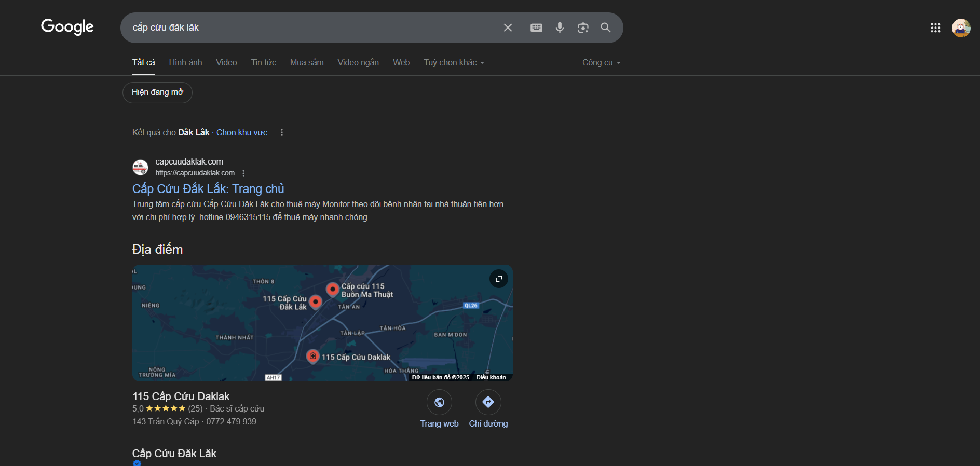Viewport: 980px width, 466px height.
Task: Switch to the Tin tức tab
Action: click(x=264, y=62)
